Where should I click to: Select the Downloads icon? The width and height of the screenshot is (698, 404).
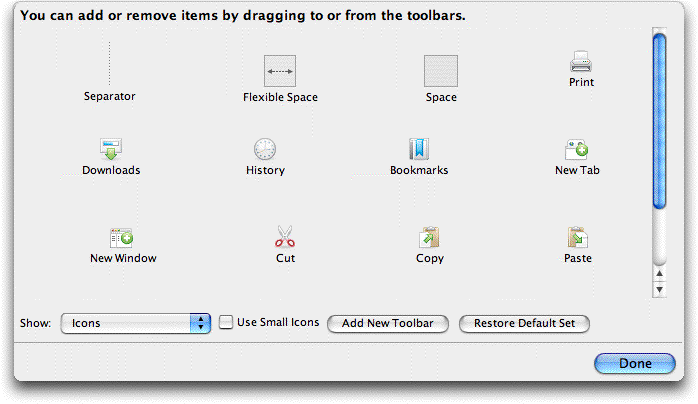click(x=111, y=149)
